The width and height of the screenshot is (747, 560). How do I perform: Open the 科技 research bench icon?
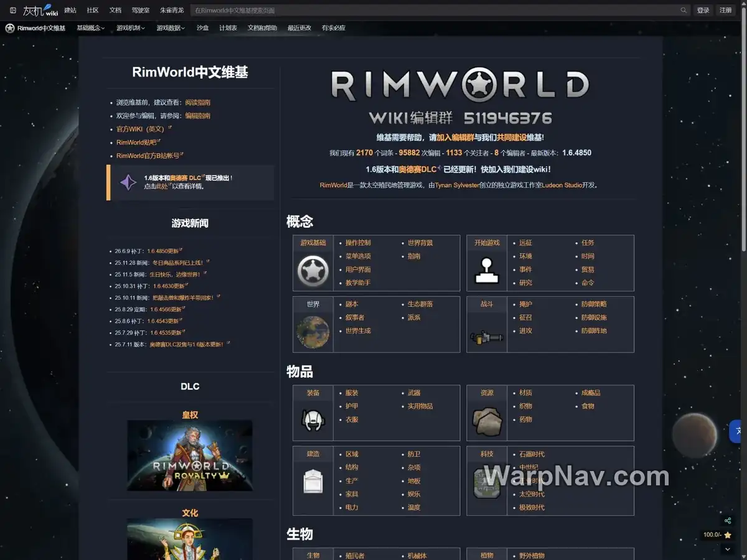(x=487, y=483)
